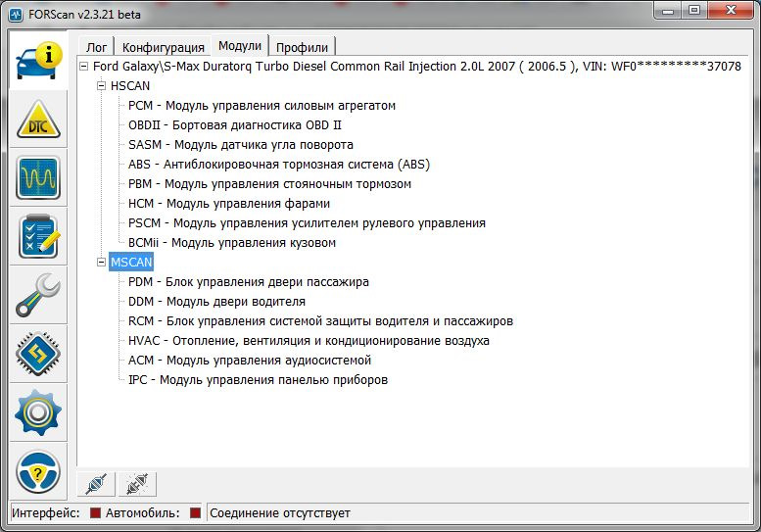Select HVAC - Отопление, вентиляция row
This screenshot has width=761, height=532.
309,341
